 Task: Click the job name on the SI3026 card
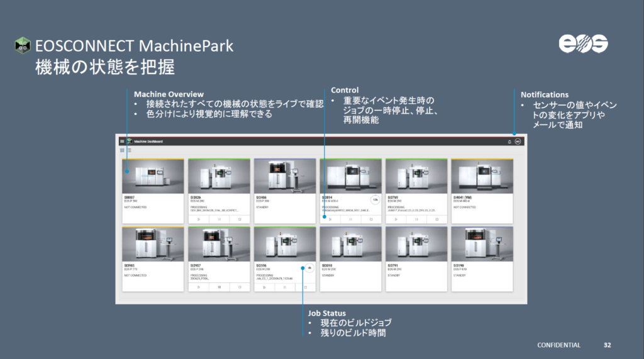point(214,210)
